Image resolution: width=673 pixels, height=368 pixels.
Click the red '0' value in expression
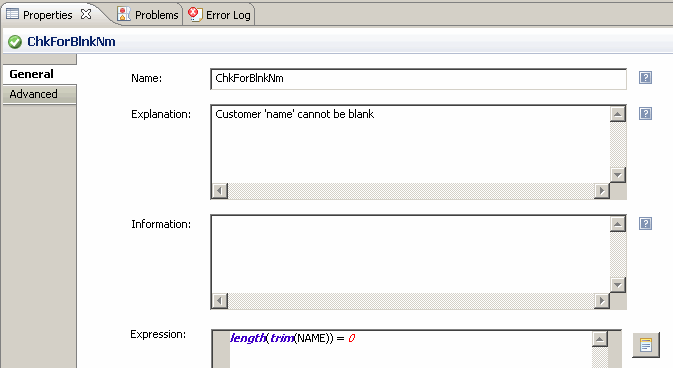coord(352,338)
